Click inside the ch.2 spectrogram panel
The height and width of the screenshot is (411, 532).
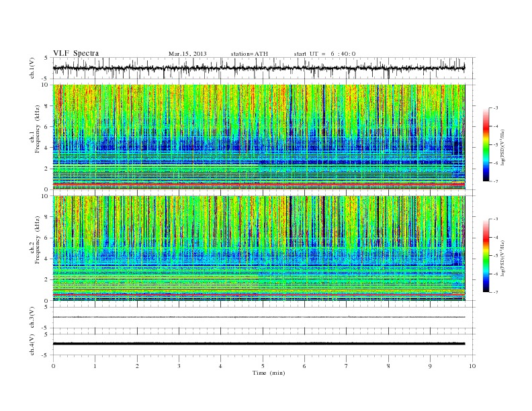tap(259, 248)
